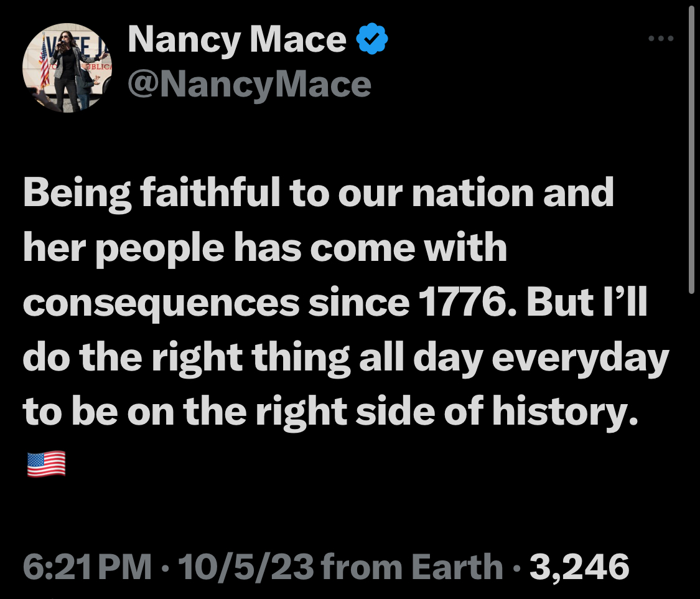Open the three-dot more options menu
Image resolution: width=700 pixels, height=599 pixels.
(661, 39)
